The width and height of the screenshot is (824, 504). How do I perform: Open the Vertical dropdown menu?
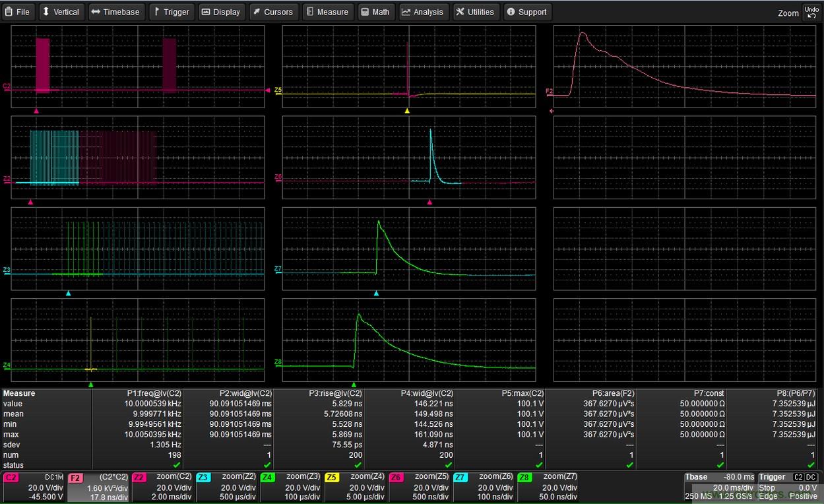(x=61, y=12)
